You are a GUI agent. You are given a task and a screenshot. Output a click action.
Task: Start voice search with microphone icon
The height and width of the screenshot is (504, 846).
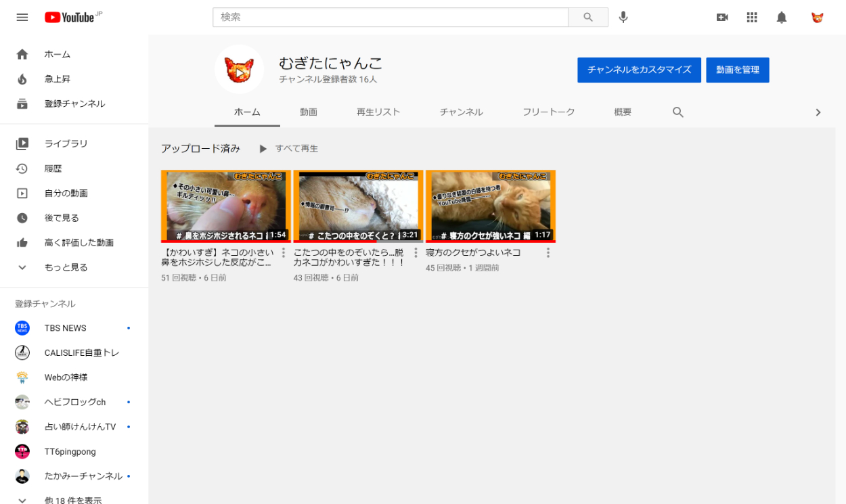pos(623,18)
